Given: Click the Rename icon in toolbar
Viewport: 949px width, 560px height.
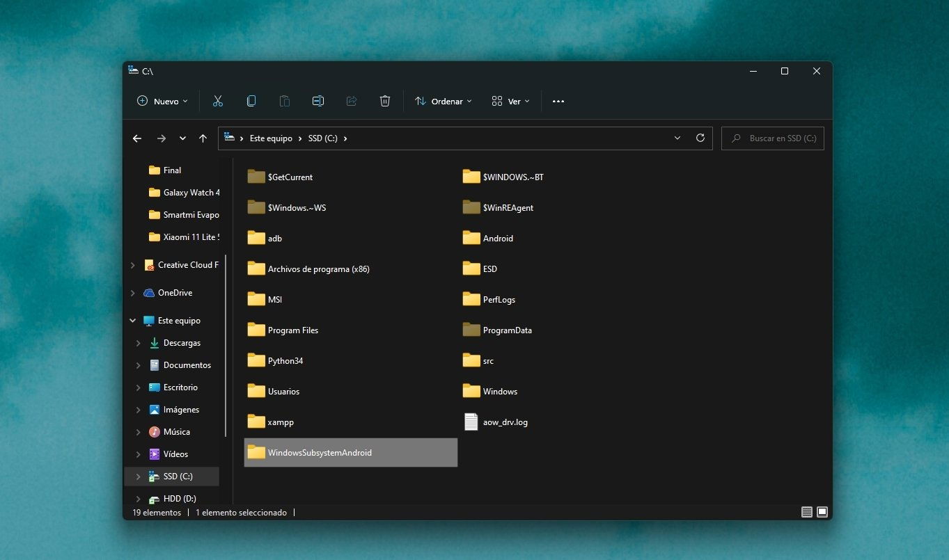Looking at the screenshot, I should pos(318,101).
